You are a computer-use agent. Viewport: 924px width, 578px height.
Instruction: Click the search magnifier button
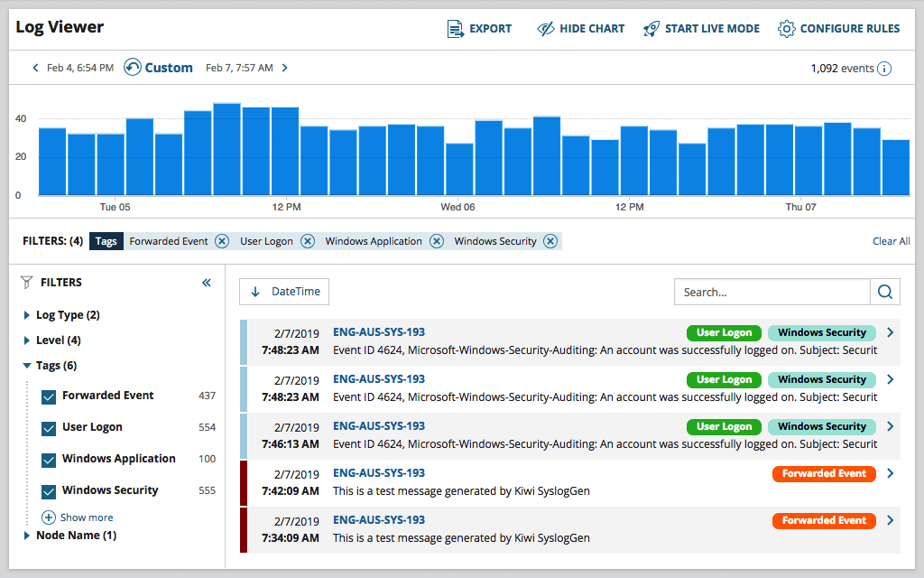point(885,292)
